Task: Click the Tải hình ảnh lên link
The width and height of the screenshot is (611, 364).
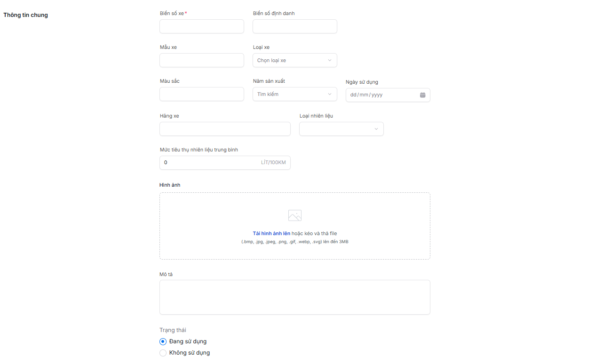Action: (271, 233)
